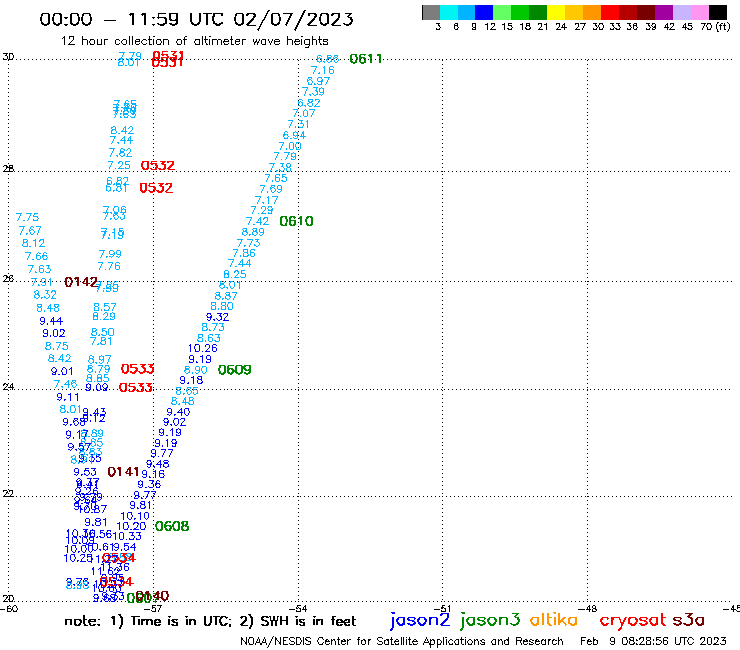Click the 's3a' satellite legend label

click(x=689, y=620)
